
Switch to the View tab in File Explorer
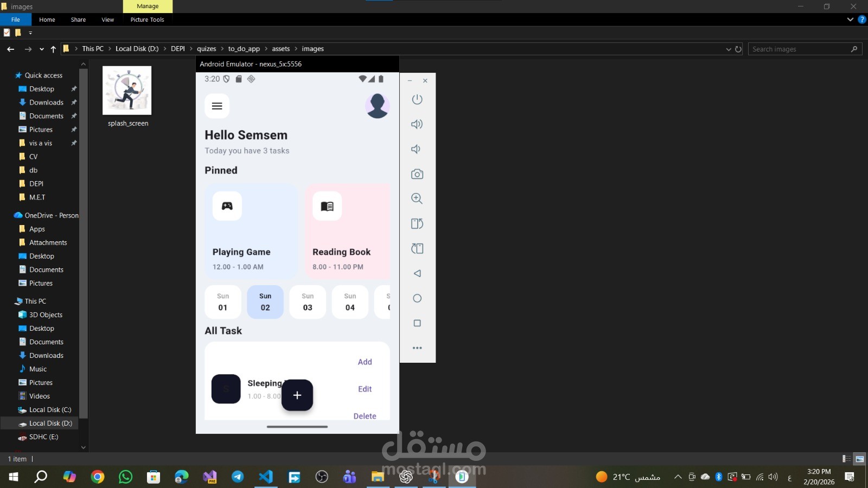click(107, 20)
